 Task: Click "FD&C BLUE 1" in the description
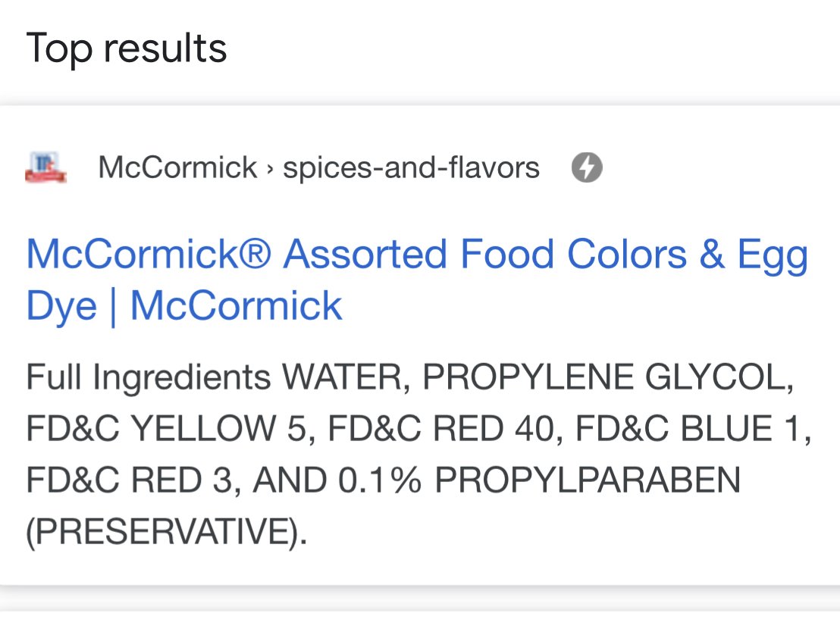tap(693, 428)
